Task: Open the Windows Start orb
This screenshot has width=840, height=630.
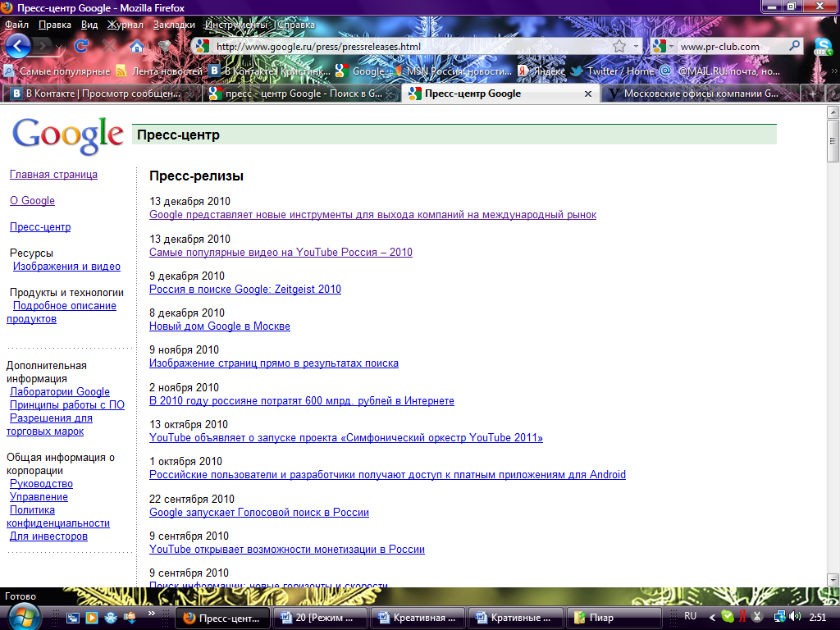Action: point(22,617)
